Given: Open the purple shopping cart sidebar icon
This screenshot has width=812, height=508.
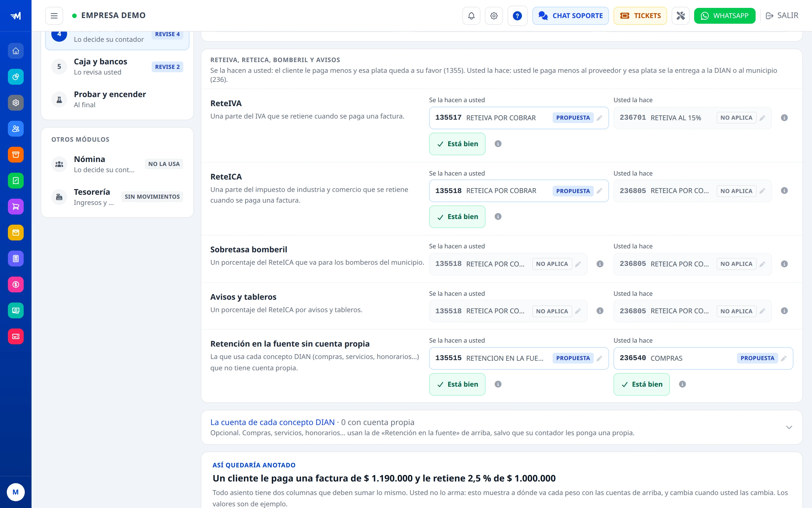Looking at the screenshot, I should pos(16,207).
